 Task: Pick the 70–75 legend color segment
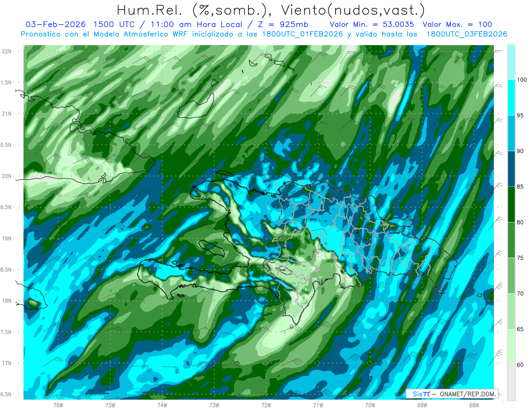[x=511, y=276]
